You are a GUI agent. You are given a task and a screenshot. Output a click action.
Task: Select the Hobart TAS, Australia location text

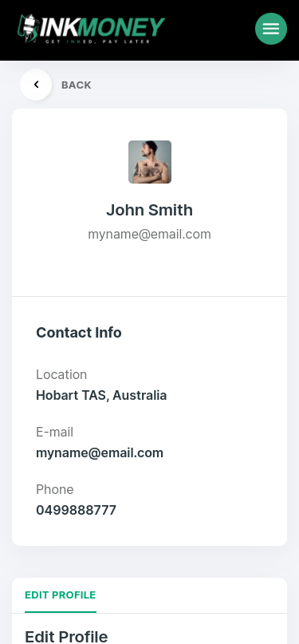pos(101,395)
